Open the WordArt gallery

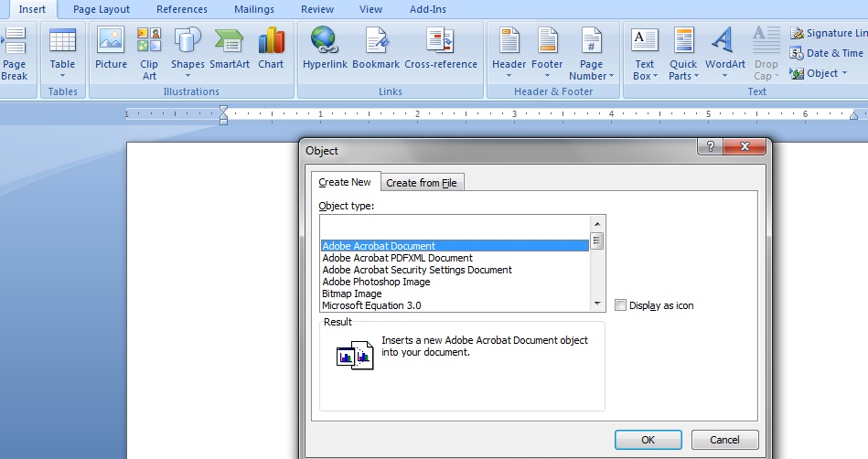click(724, 54)
